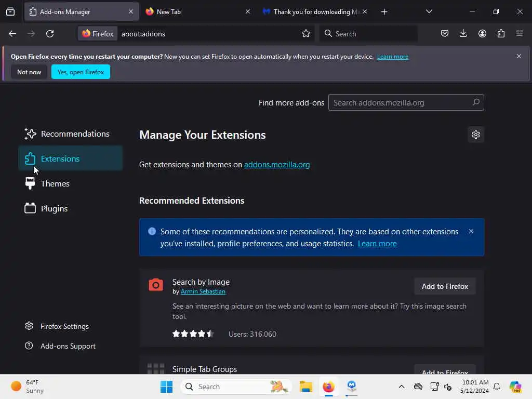
Task: Open the notifications bell in system tray
Action: click(497, 387)
